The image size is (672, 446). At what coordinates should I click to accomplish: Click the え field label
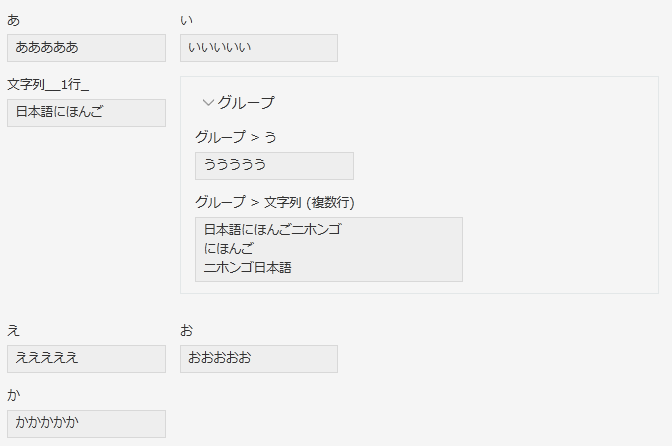click(x=13, y=330)
